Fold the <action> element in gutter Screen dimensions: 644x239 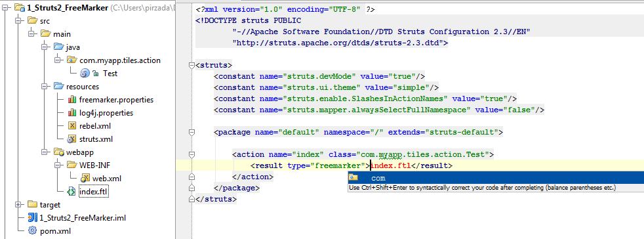click(x=191, y=155)
